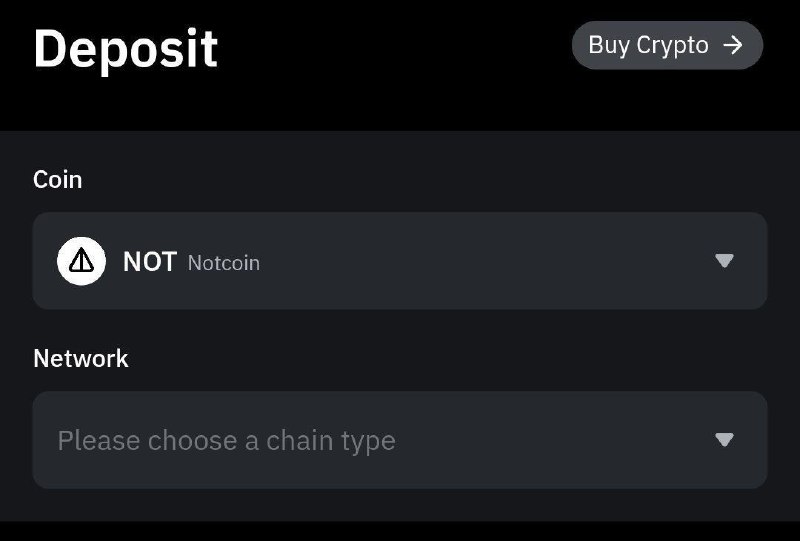Viewport: 800px width, 541px height.
Task: Click the Network selector's downward triangle
Action: [724, 439]
